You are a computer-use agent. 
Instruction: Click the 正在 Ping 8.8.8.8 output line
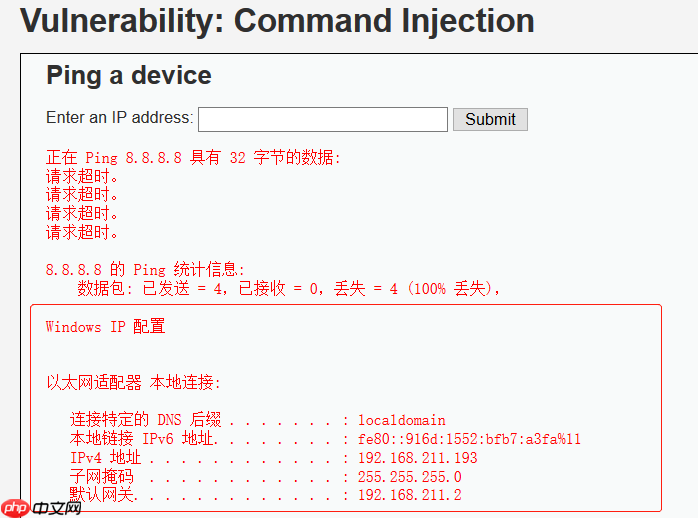point(193,157)
